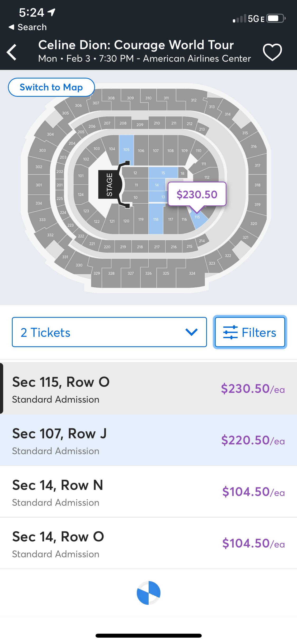Tap floor section 15 on seat map

163,173
